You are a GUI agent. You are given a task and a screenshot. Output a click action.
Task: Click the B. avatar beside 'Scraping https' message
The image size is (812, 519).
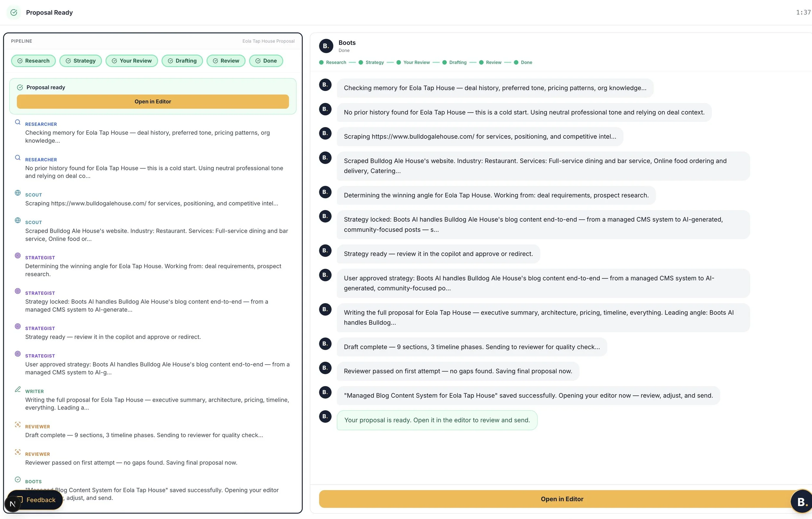pos(325,133)
